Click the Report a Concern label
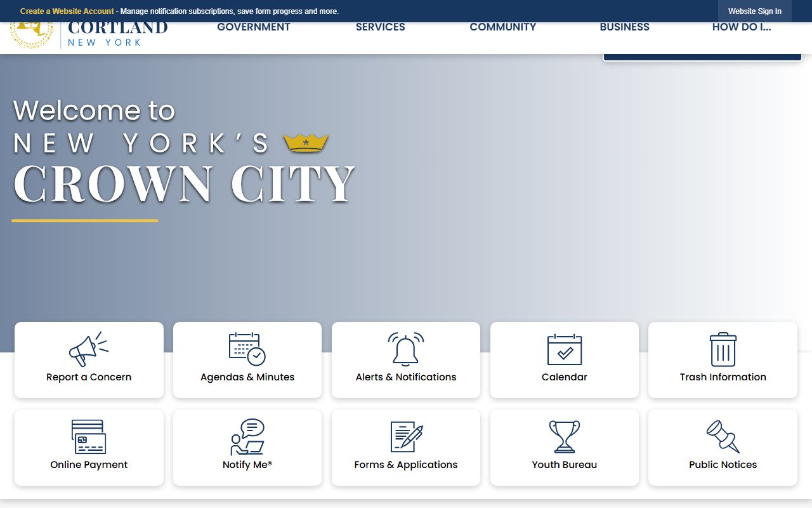 [x=89, y=377]
